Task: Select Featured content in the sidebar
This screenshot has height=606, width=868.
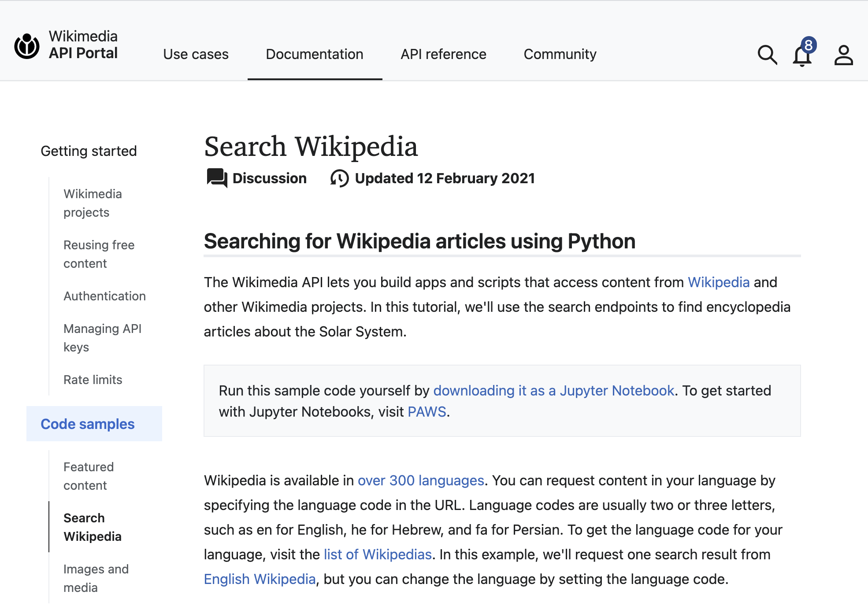Action: 89,476
